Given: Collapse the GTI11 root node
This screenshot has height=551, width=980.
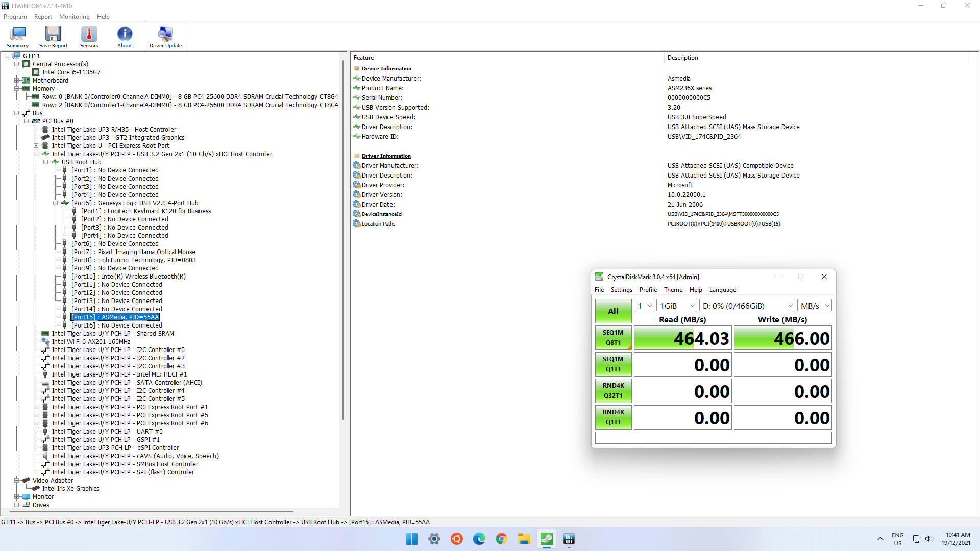Looking at the screenshot, I should (x=7, y=56).
